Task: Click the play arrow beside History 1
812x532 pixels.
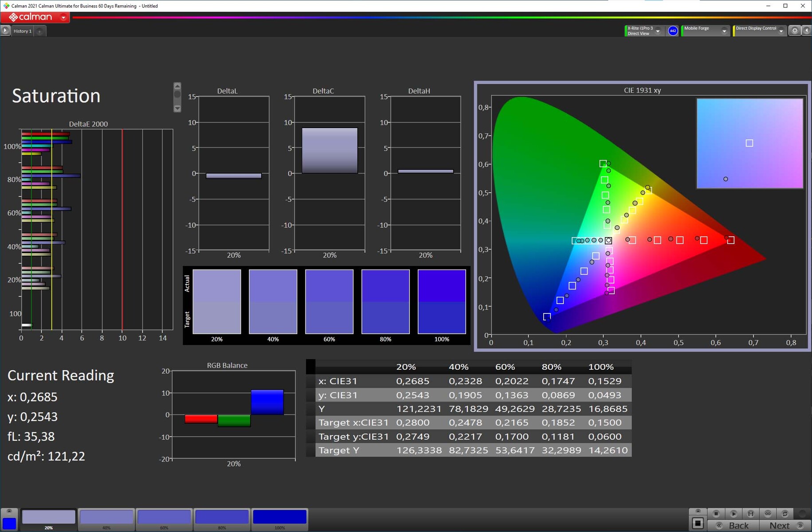Action: [5, 31]
